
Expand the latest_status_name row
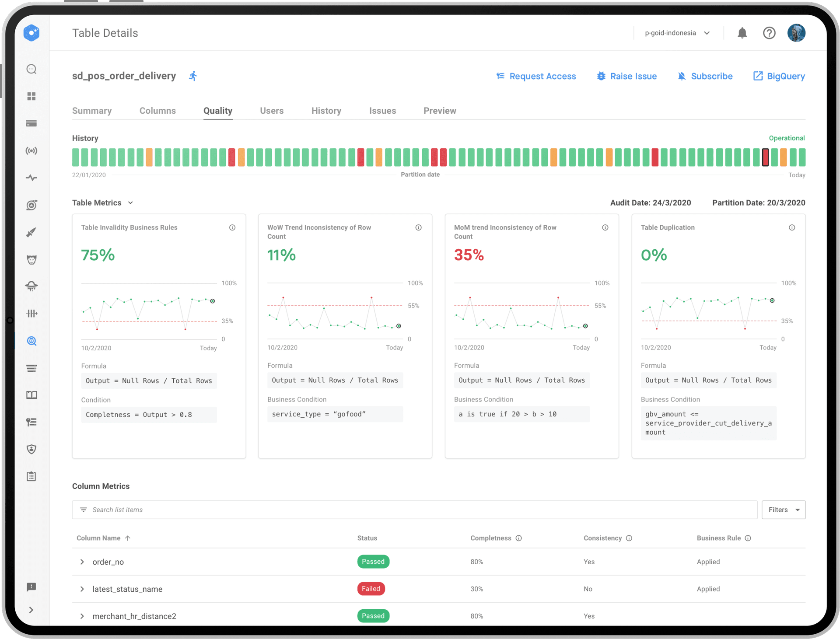click(82, 589)
